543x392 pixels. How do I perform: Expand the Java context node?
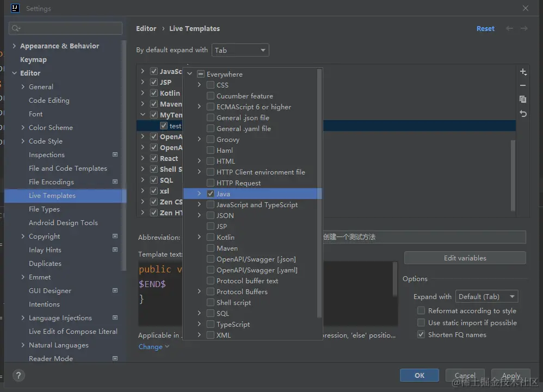[199, 194]
